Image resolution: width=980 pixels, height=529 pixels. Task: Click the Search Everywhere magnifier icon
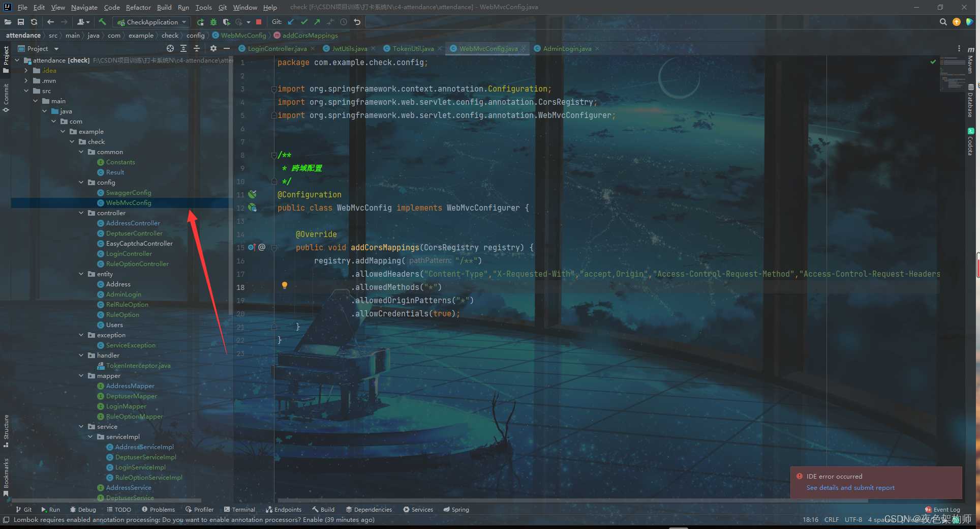click(943, 22)
